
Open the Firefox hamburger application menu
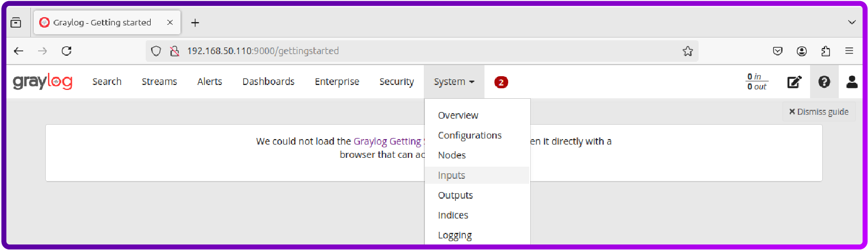coord(849,51)
